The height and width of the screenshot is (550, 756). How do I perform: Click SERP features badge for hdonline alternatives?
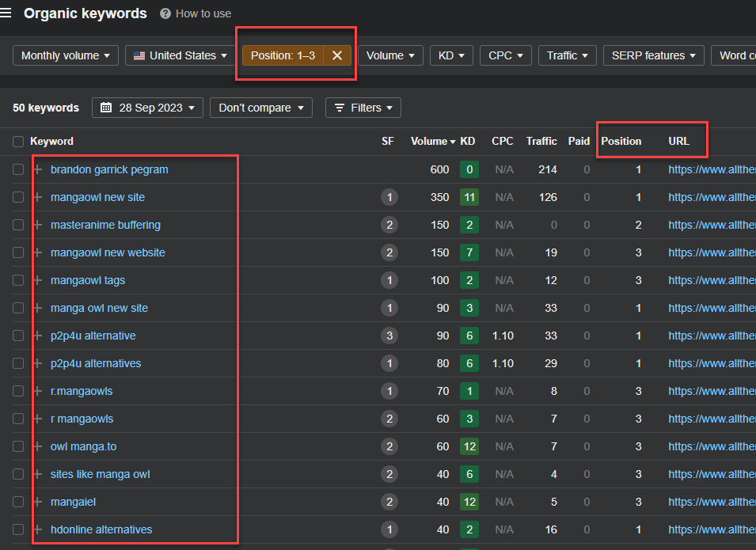389,529
